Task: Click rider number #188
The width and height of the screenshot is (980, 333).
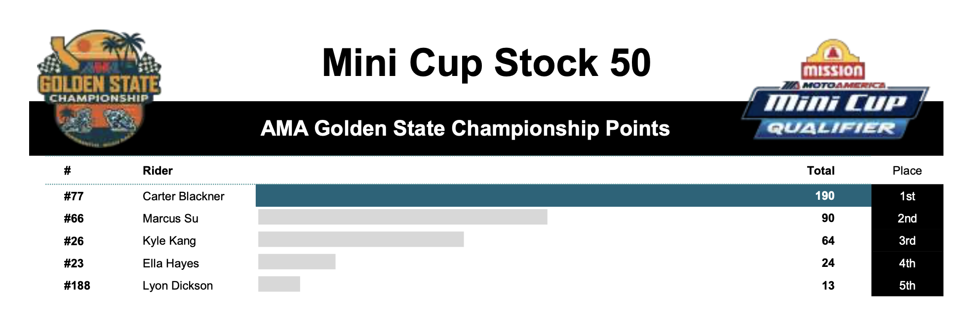Action: (x=77, y=286)
